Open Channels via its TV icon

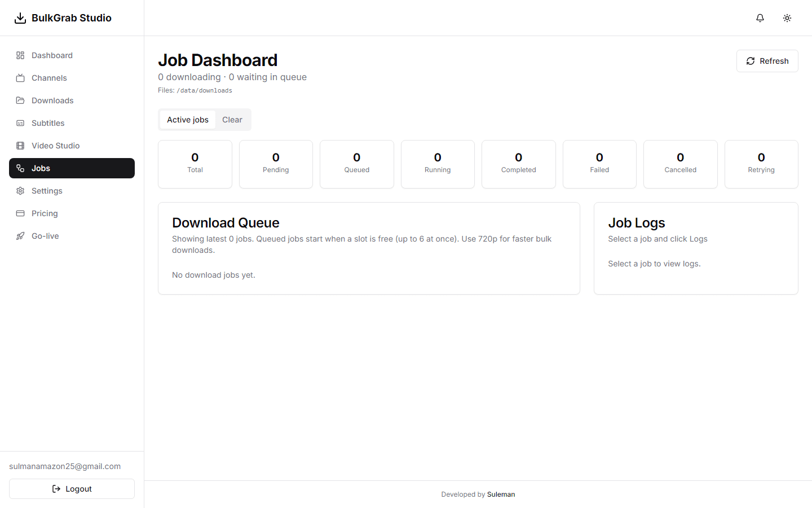tap(20, 78)
